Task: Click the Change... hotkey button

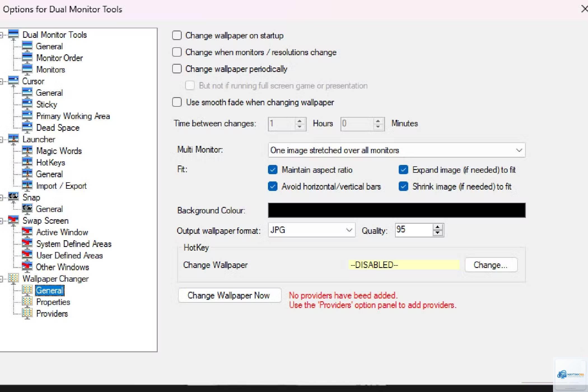Action: [491, 265]
